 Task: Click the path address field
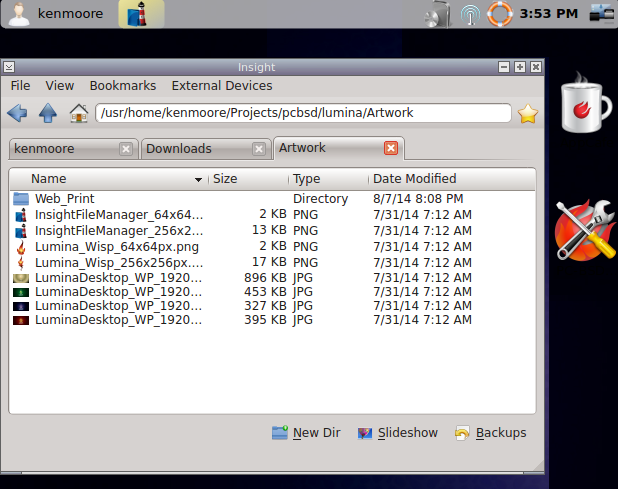coord(303,113)
